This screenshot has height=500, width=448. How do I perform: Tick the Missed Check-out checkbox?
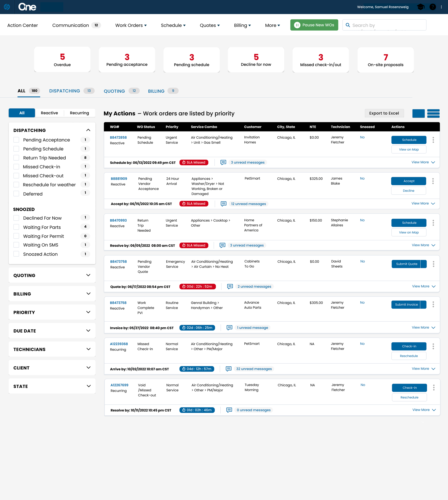(x=16, y=176)
